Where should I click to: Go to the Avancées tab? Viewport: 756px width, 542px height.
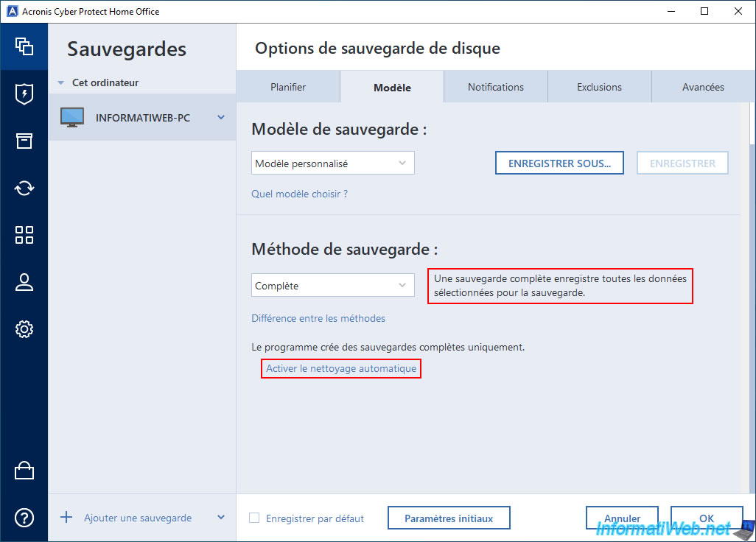pyautogui.click(x=703, y=87)
